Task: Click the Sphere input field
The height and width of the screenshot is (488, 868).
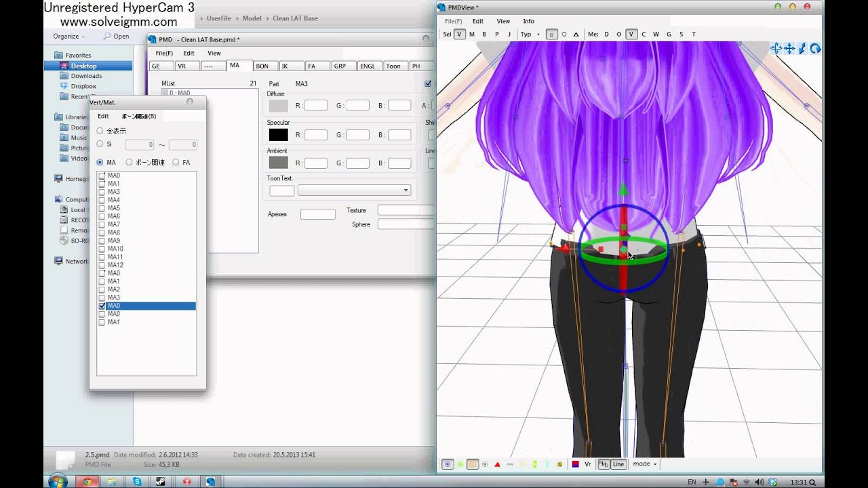Action: pyautogui.click(x=406, y=224)
